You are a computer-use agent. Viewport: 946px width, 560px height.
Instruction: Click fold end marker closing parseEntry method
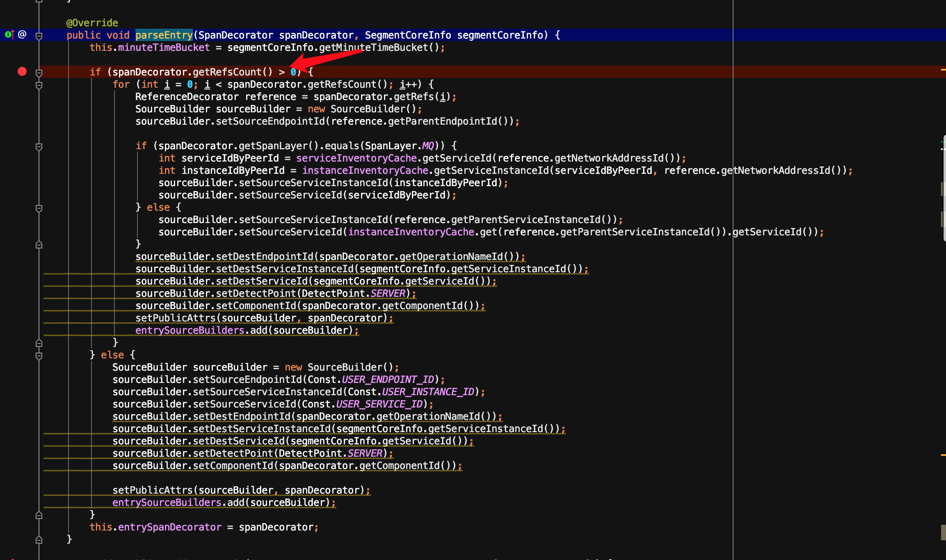(39, 540)
